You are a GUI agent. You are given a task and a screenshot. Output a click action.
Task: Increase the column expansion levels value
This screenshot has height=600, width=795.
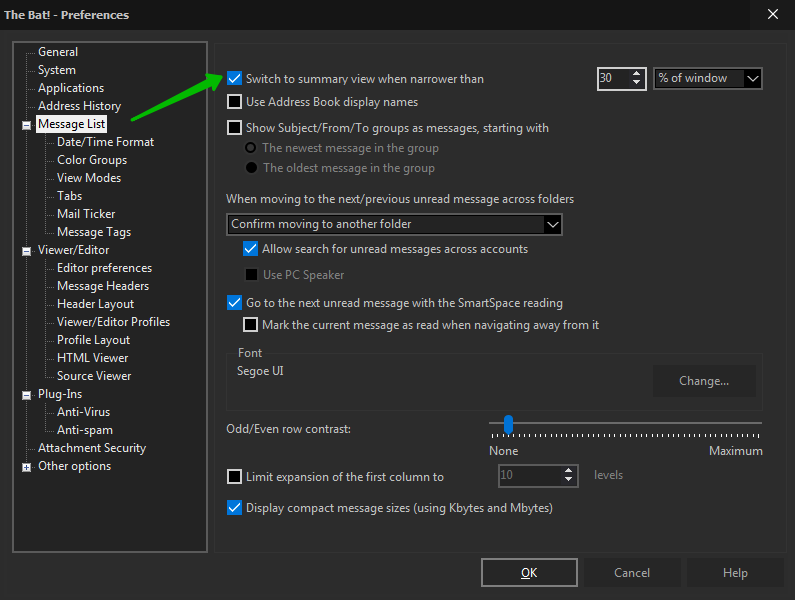pyautogui.click(x=568, y=471)
